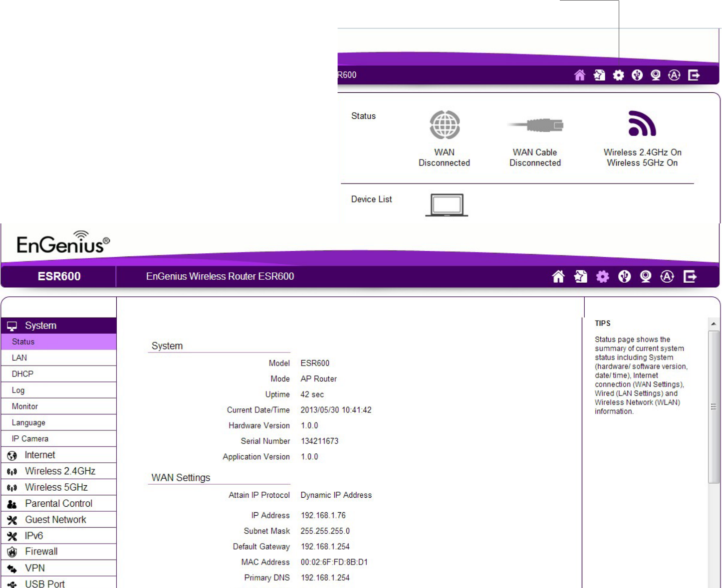722x588 pixels.
Task: Open the setup wizard icon in the cropped dashboard header
Action: coord(599,75)
